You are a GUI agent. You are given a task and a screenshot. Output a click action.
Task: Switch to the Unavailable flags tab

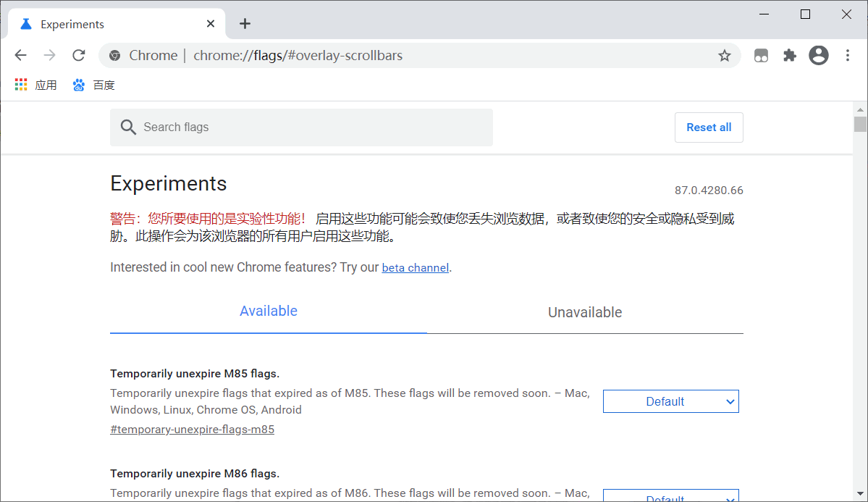[585, 311]
